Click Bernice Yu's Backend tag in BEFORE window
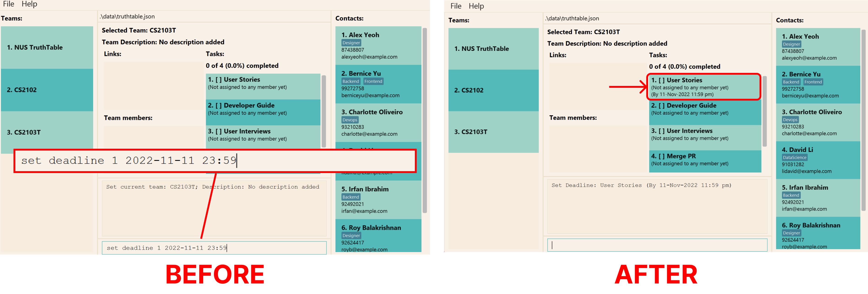The width and height of the screenshot is (868, 294). click(x=351, y=81)
